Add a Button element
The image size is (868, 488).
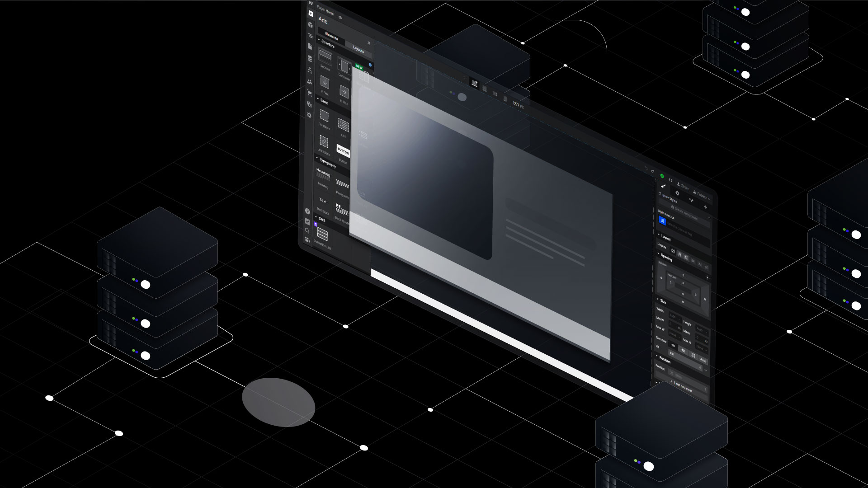(x=343, y=154)
